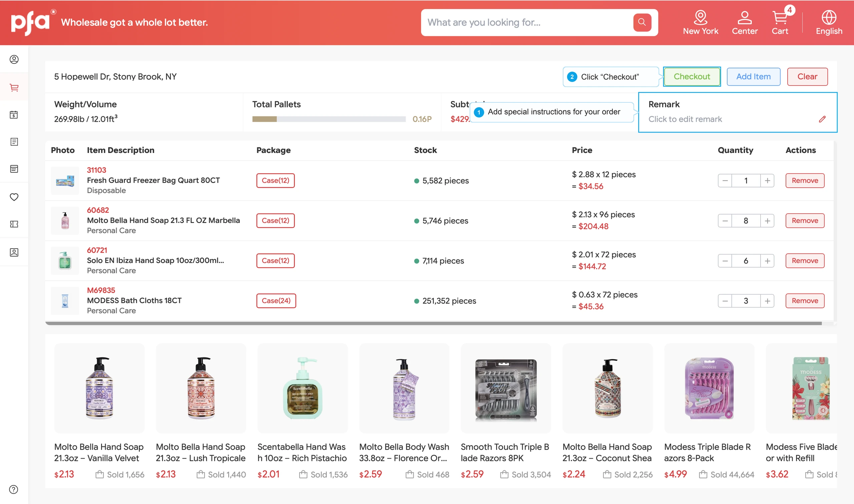This screenshot has width=854, height=504.
Task: Click the Fresh Guard Freezer Bag photo
Action: pyautogui.click(x=65, y=181)
